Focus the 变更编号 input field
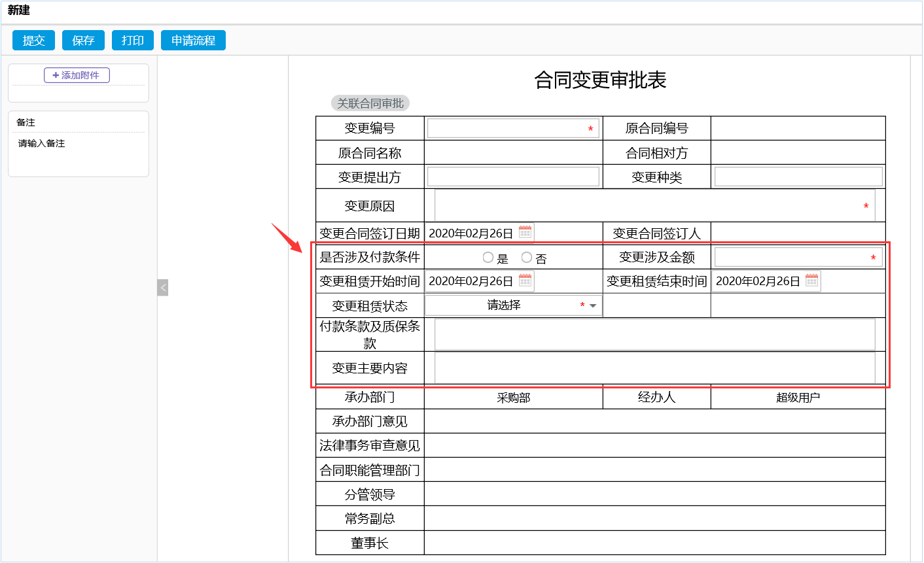The image size is (924, 563). [x=507, y=128]
